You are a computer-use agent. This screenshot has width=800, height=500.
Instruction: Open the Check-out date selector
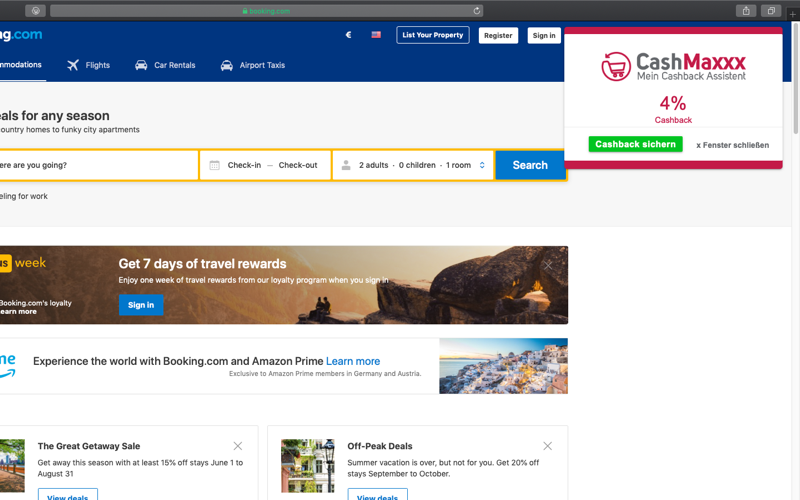point(298,165)
